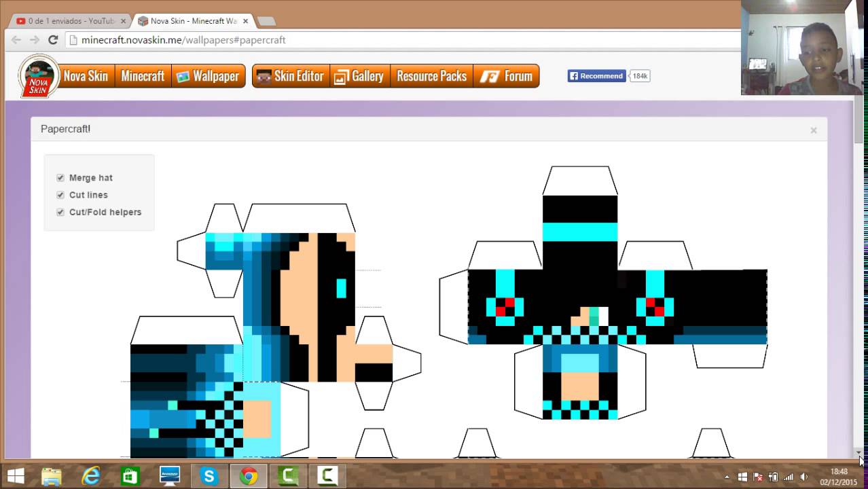This screenshot has width=868, height=489.
Task: Click the Facebook Recommend button
Action: [596, 76]
